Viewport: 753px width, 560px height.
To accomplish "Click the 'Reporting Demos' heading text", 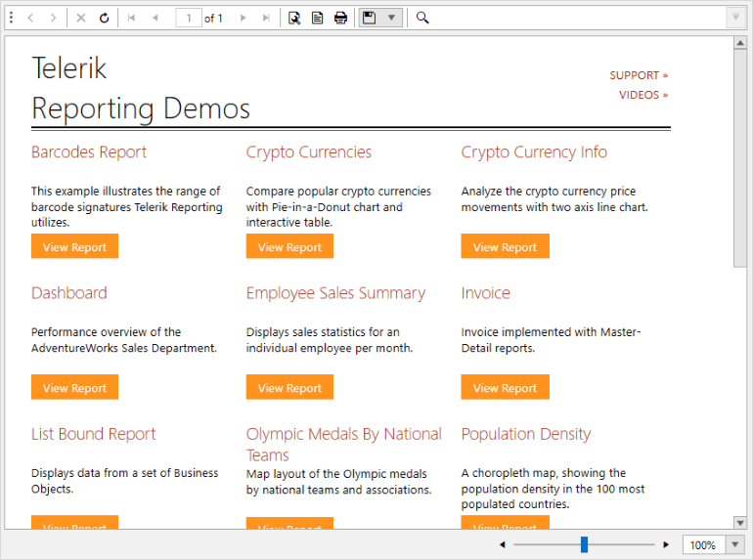I will click(141, 108).
